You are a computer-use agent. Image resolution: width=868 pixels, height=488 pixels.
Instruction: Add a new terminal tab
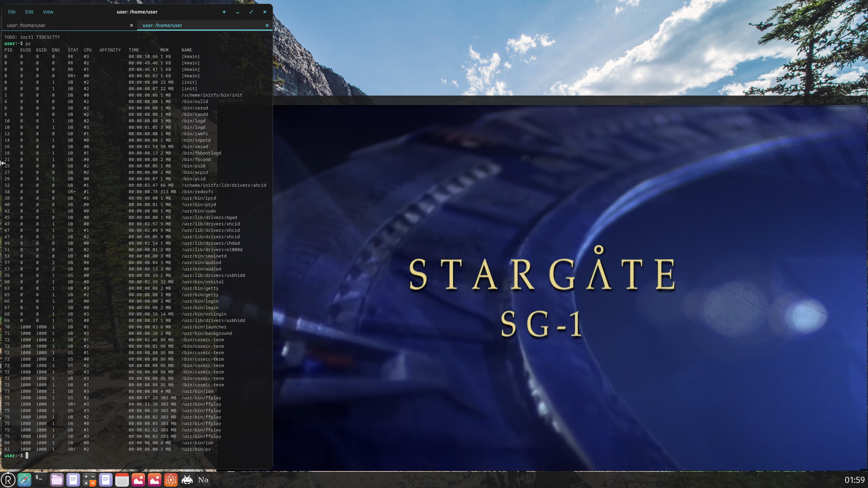tap(224, 12)
